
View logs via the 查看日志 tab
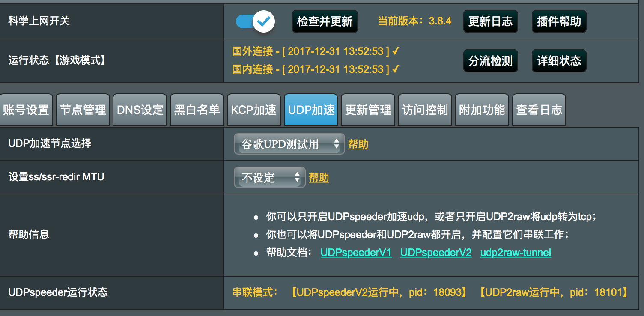click(538, 110)
